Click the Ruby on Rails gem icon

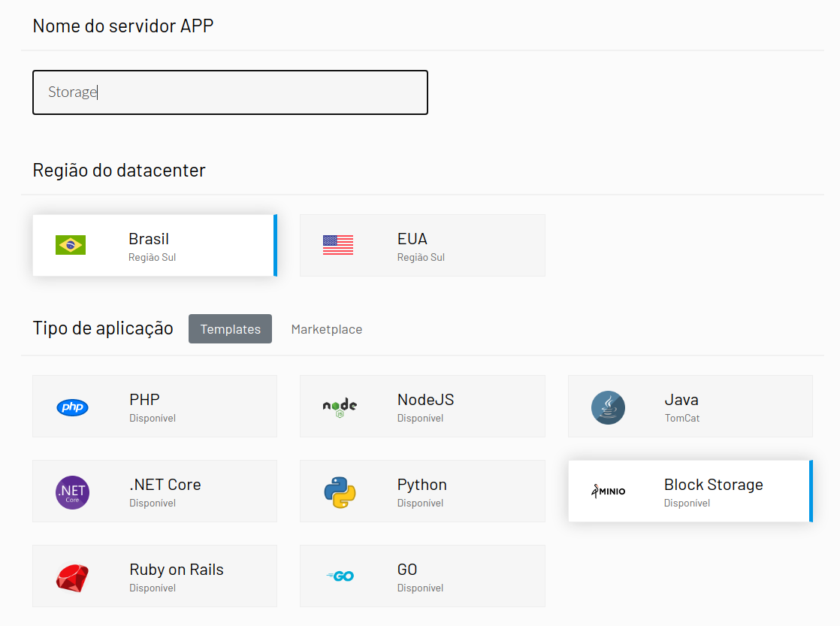pyautogui.click(x=72, y=577)
